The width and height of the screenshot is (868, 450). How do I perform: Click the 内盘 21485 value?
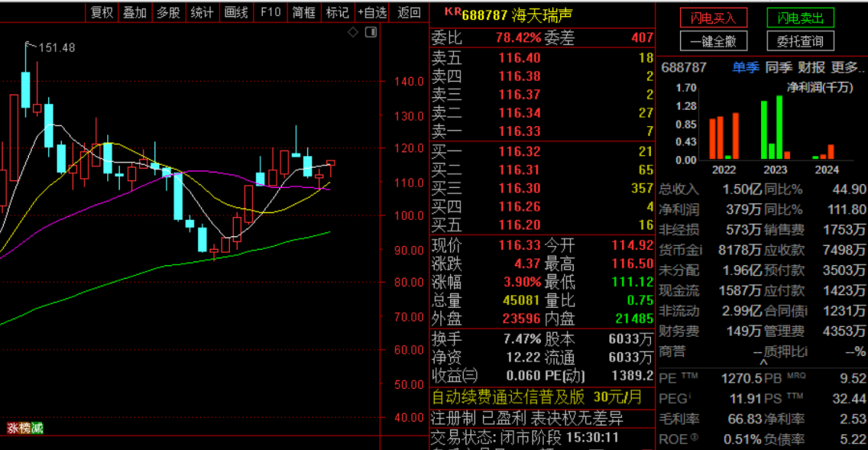coord(634,319)
